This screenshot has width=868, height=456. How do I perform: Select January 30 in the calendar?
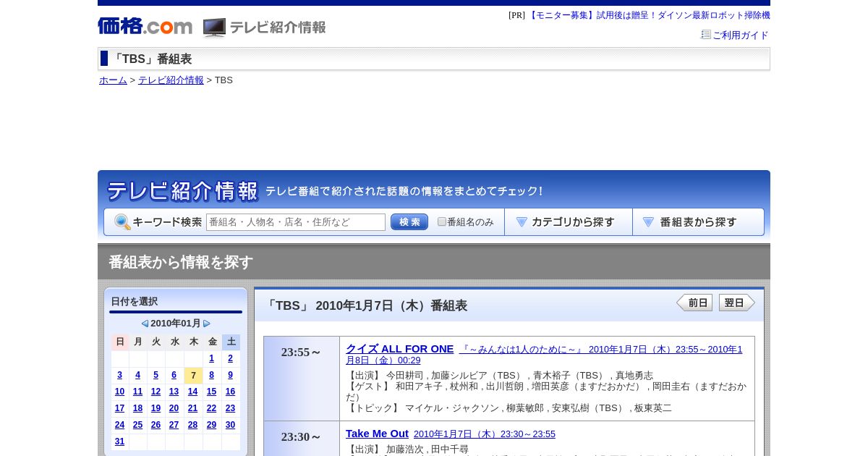tap(231, 425)
